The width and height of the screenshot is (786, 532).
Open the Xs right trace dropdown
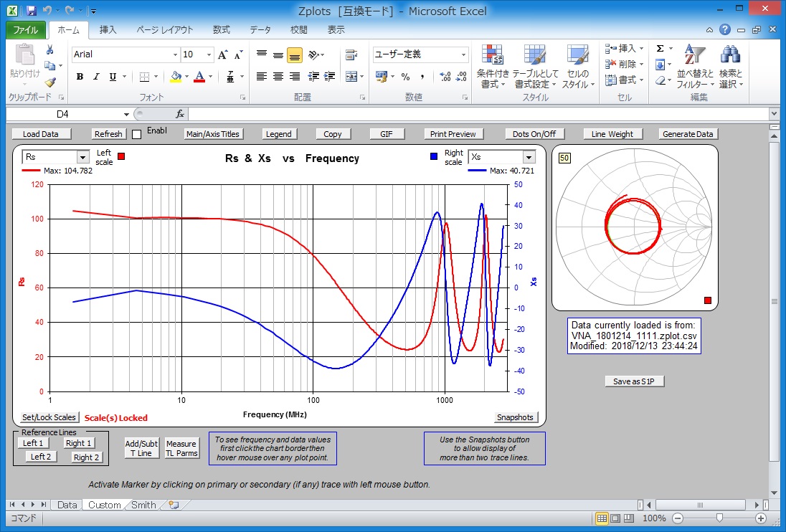(x=529, y=157)
